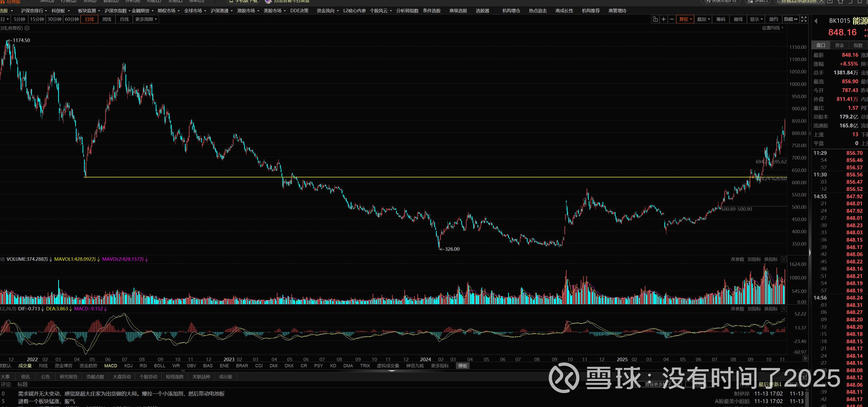The height and width of the screenshot is (407, 868).
Task: Zoom in chart with plus icon
Action: (x=663, y=19)
